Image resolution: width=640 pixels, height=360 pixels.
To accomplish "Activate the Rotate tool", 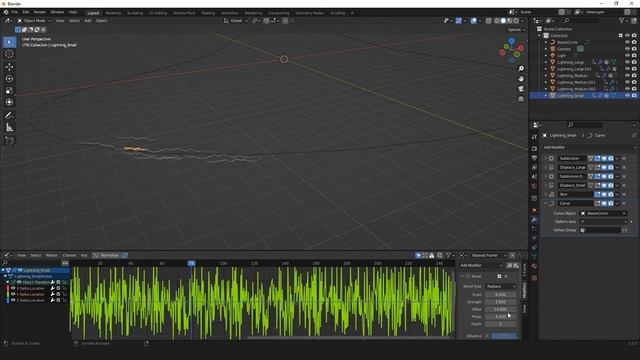I will click(x=9, y=78).
